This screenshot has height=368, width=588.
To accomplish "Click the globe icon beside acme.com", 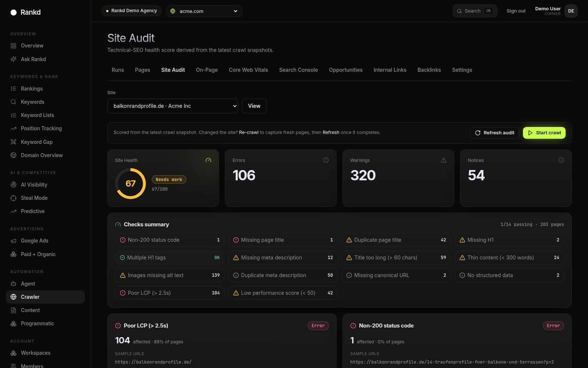I will 173,11.
